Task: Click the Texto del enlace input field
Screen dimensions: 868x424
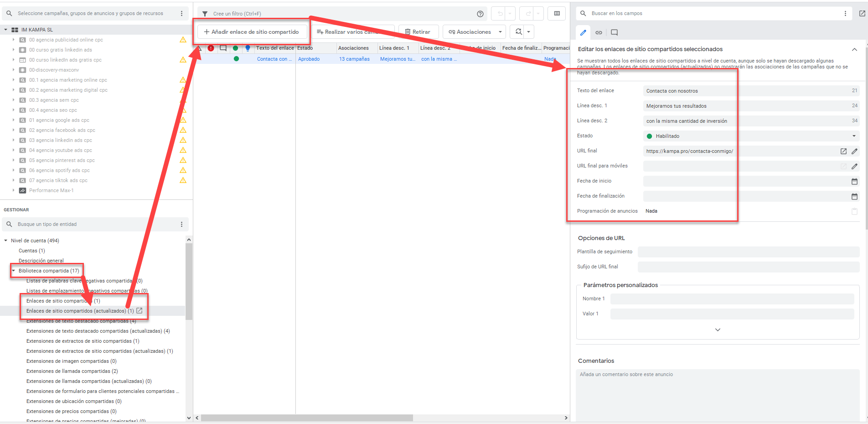Action: [x=748, y=91]
